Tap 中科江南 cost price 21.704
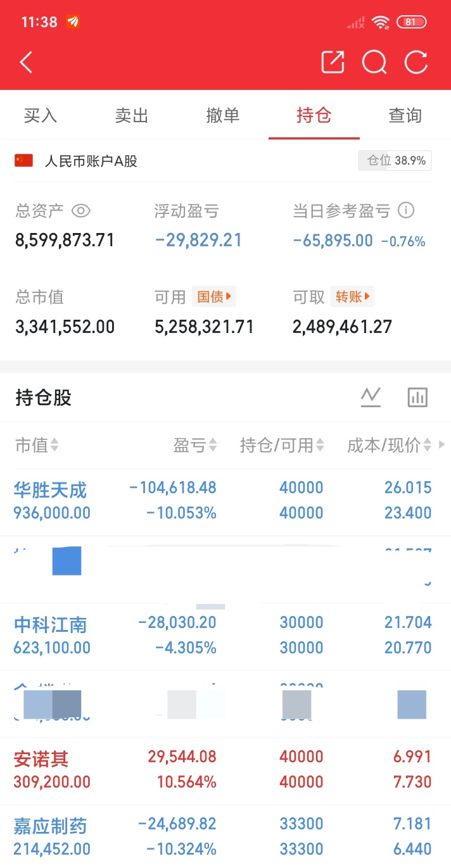Screen dimensions: 451x868 [408, 622]
